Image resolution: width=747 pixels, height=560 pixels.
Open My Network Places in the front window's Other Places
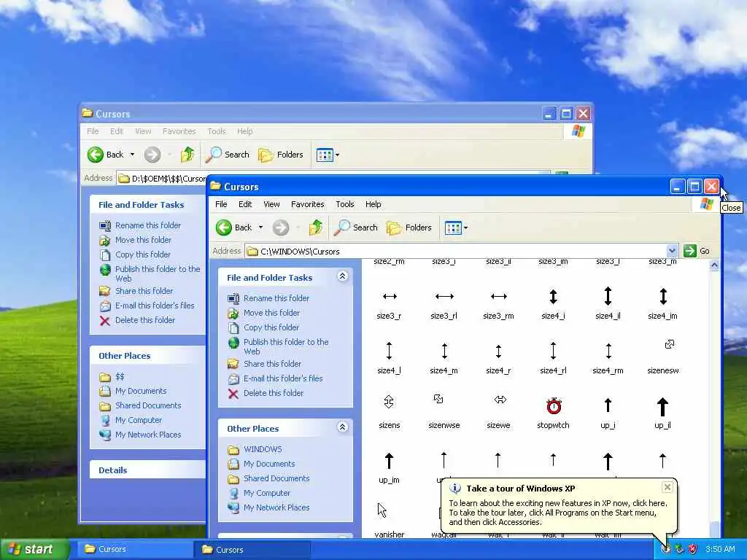[x=276, y=508]
